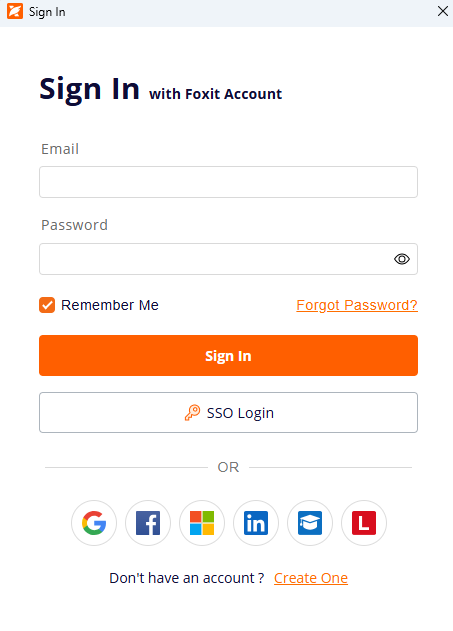Click the orange Sign In button

pyautogui.click(x=229, y=355)
